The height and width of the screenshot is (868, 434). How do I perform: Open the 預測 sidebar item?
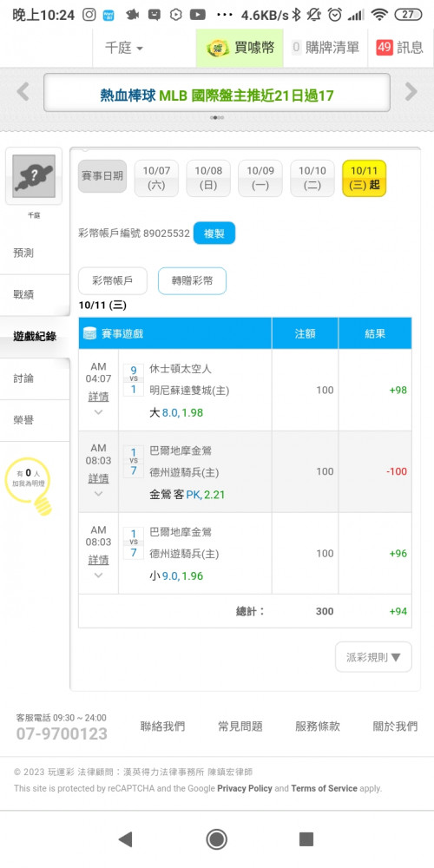click(x=35, y=253)
